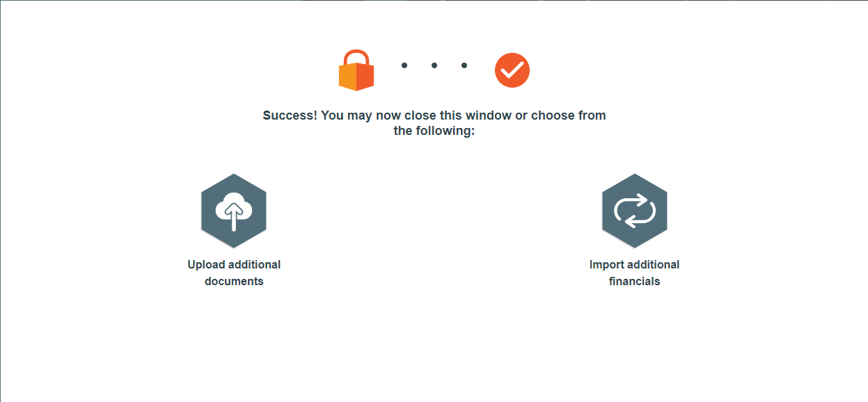Click the "Upload additional" text line
The image size is (868, 402).
click(x=234, y=264)
